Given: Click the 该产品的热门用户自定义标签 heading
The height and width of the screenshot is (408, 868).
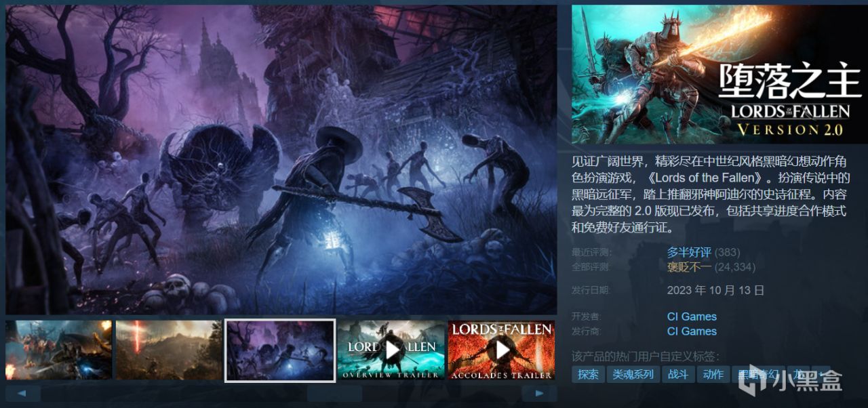Looking at the screenshot, I should coord(645,356).
